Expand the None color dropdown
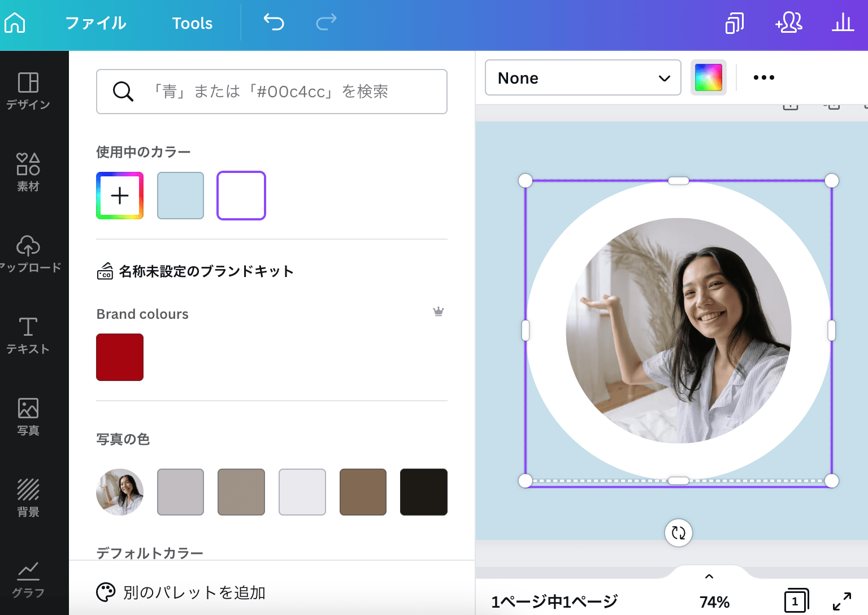Screen dimensions: 868x615 pyautogui.click(x=583, y=78)
